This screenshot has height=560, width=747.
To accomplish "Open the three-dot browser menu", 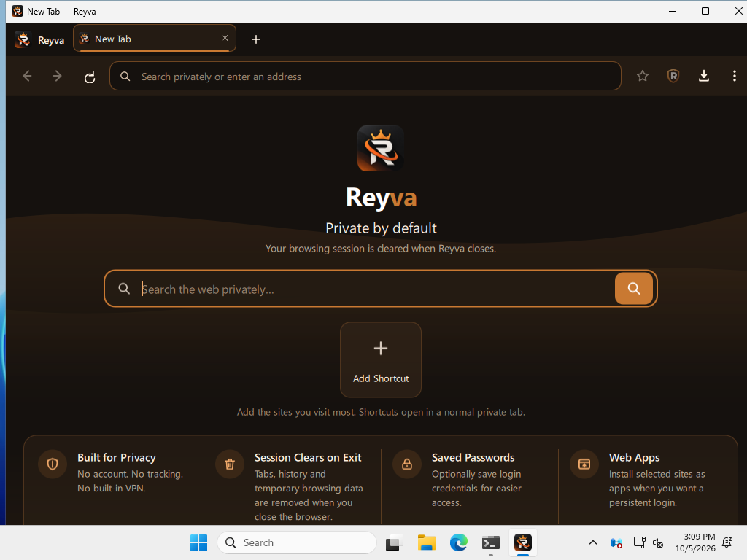I will tap(734, 76).
